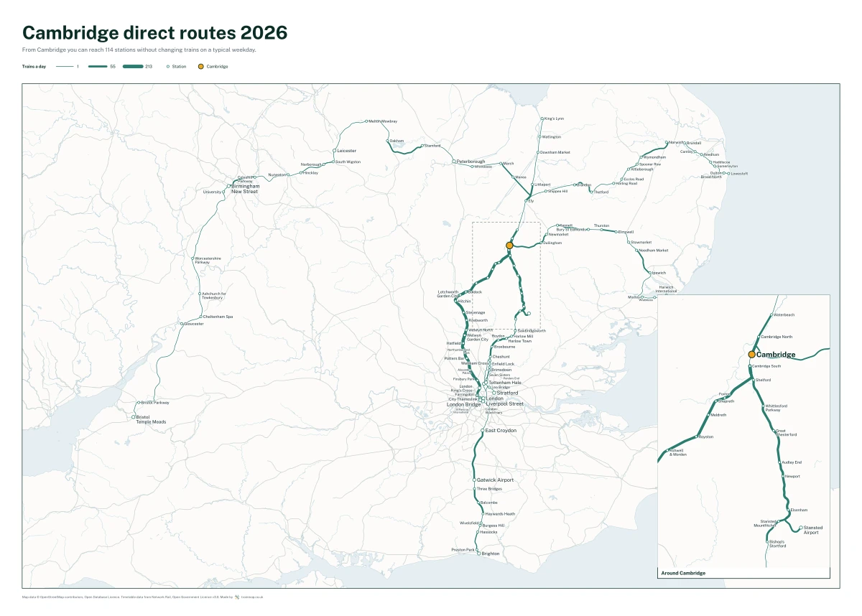Click the 'Stevenage' station label

click(x=476, y=312)
